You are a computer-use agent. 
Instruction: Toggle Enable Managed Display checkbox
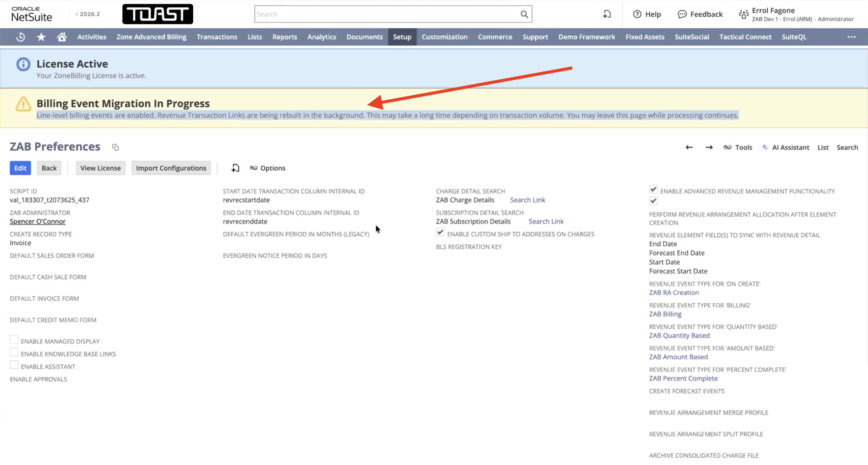pyautogui.click(x=14, y=340)
